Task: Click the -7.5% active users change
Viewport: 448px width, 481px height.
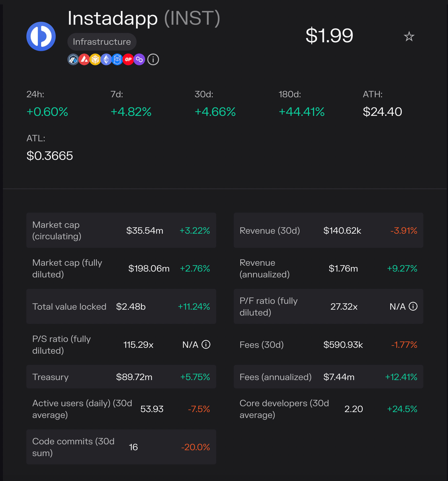Action: tap(199, 409)
